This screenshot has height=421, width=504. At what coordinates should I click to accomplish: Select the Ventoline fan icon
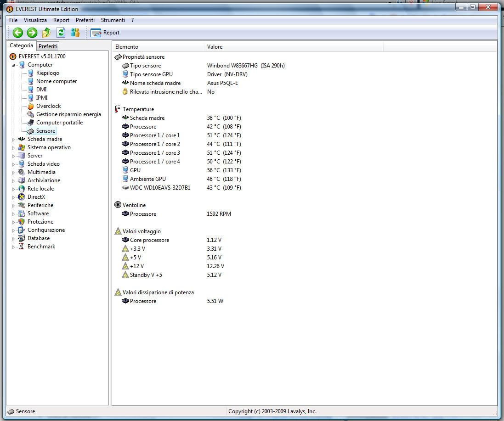pos(118,205)
